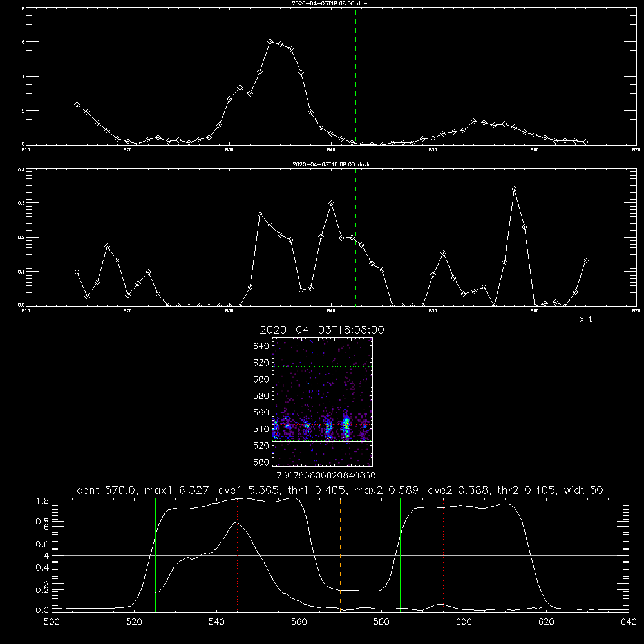Screen dimensions: 644x644
Task: Select the dusk peak marker near 833
Action: click(x=260, y=214)
